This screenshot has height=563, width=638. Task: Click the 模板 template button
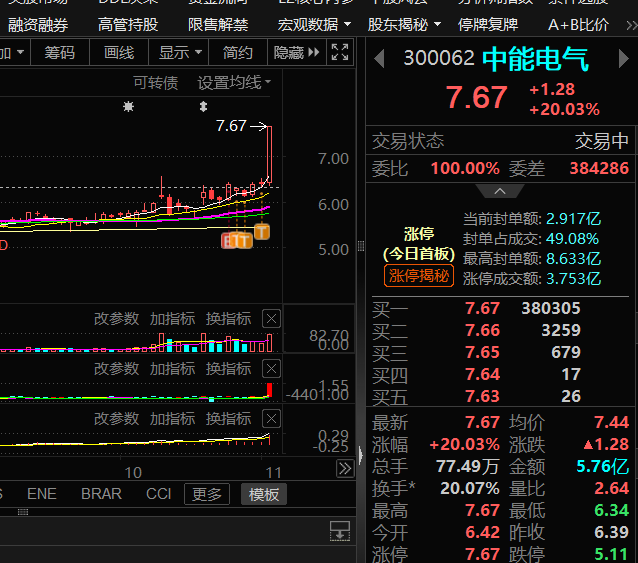pyautogui.click(x=264, y=494)
